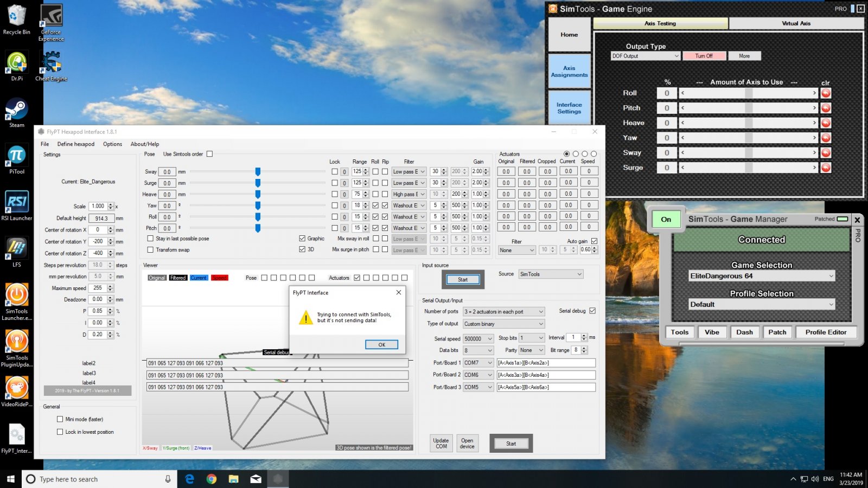Open the Steam desktop icon
Screen dimensions: 868x488
16,110
